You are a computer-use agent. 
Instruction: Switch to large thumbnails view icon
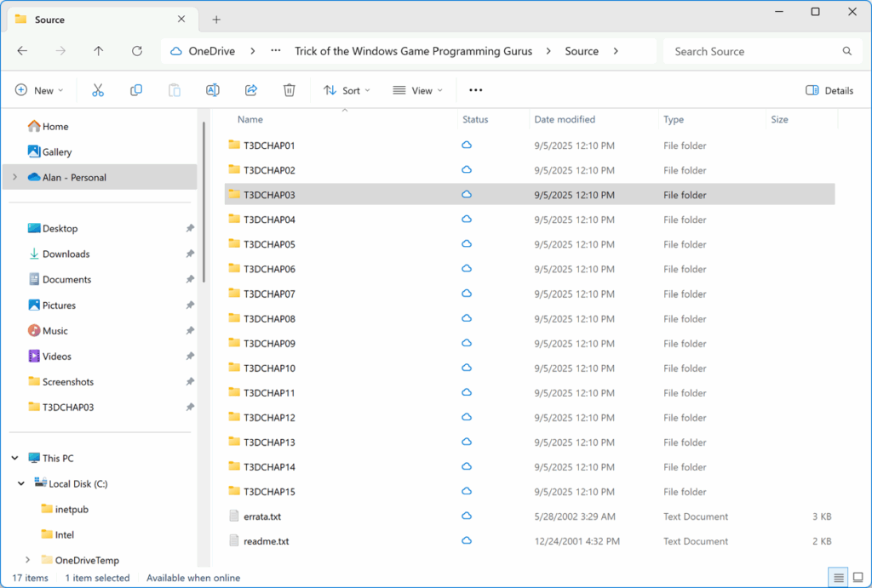[858, 578]
